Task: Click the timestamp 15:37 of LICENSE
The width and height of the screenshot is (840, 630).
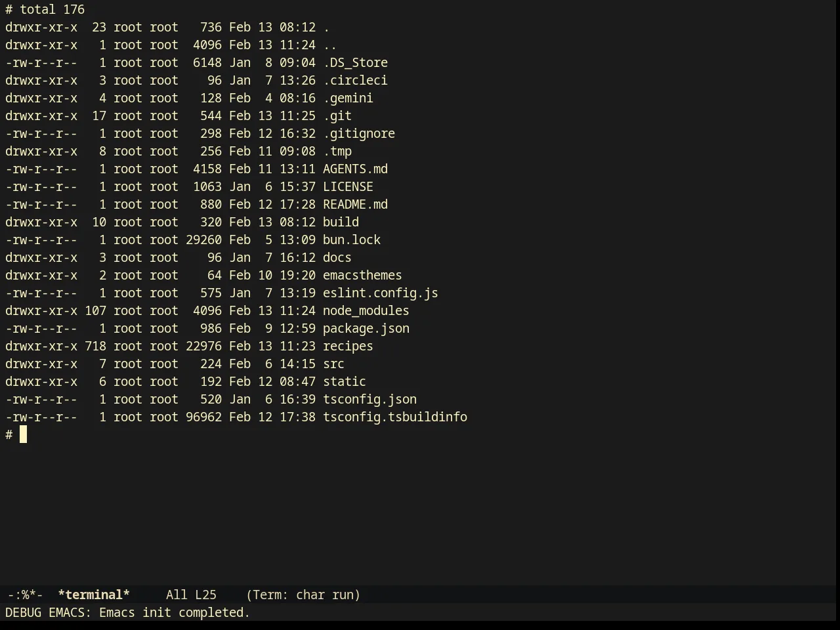Action: pyautogui.click(x=297, y=186)
